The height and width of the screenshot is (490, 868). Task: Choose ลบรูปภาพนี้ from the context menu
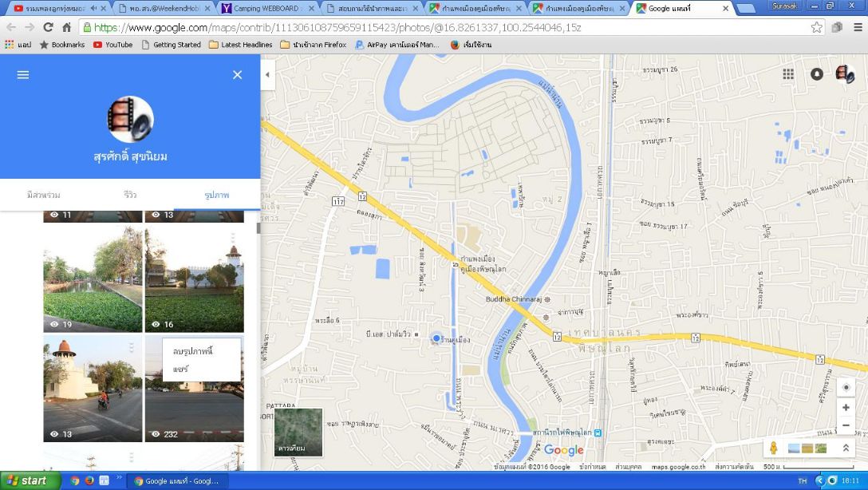193,351
